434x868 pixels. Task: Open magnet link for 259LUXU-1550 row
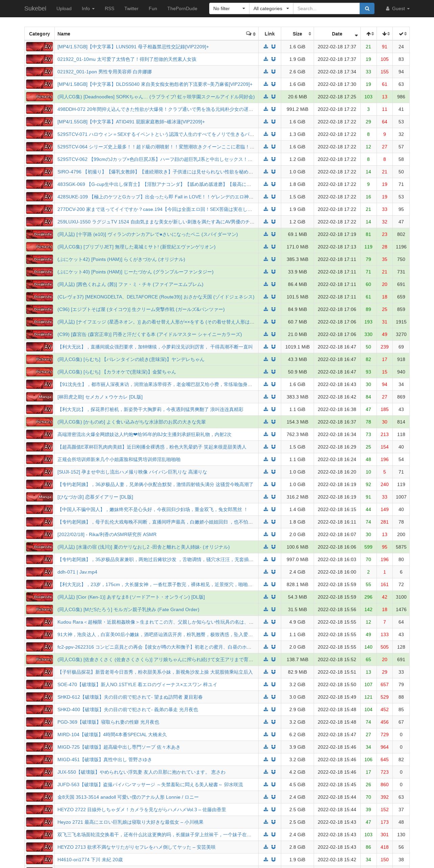[273, 222]
